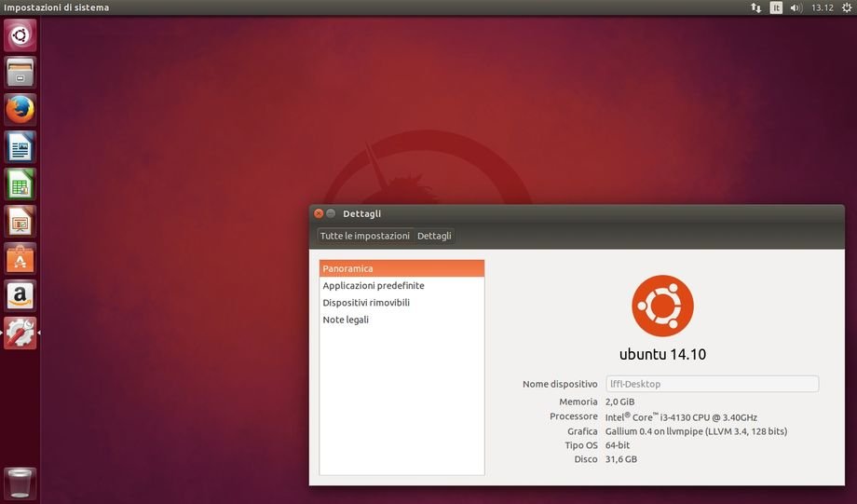Open the Files manager from launcher
The width and height of the screenshot is (857, 504).
20,73
